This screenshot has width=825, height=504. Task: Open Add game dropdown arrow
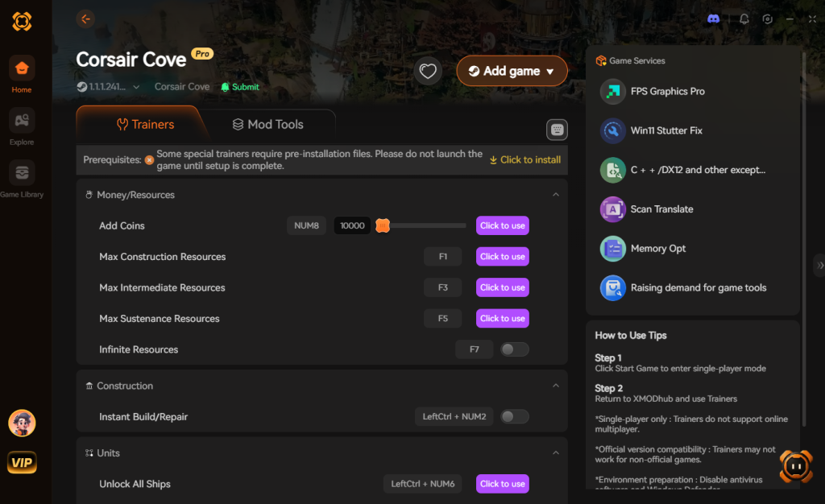pyautogui.click(x=549, y=72)
